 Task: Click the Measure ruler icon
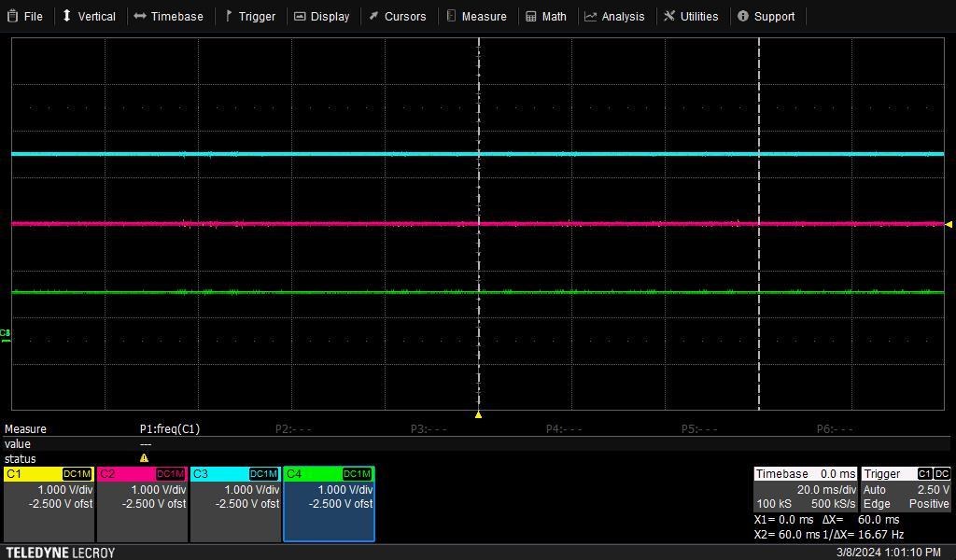coord(451,16)
